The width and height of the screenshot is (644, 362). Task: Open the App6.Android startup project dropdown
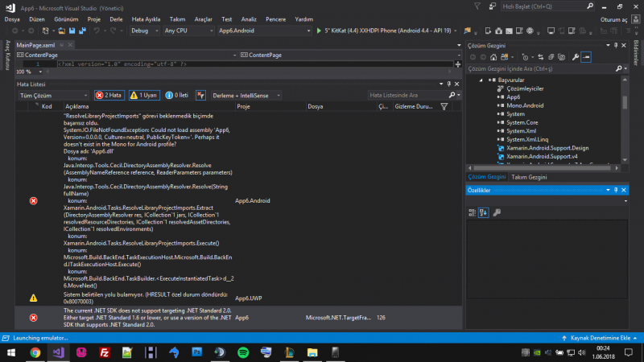click(x=264, y=31)
